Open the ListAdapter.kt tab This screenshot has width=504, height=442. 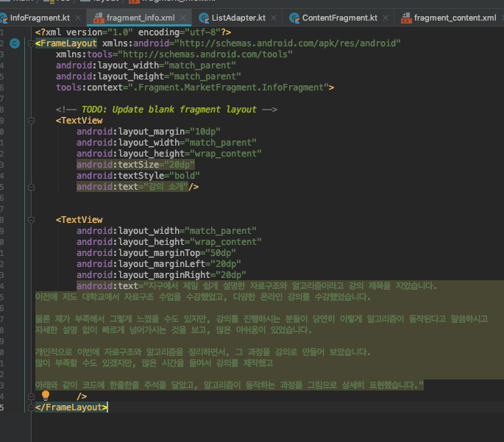click(238, 18)
